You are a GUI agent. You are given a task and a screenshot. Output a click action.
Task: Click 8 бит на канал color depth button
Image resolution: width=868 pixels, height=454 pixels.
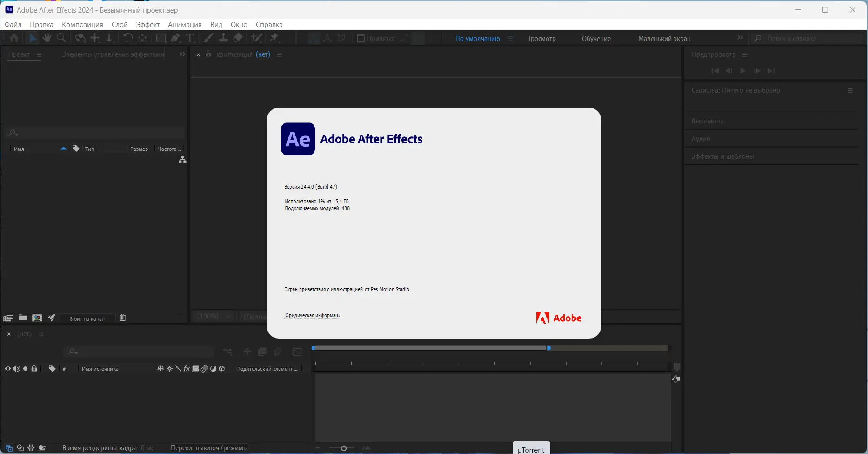pos(87,319)
